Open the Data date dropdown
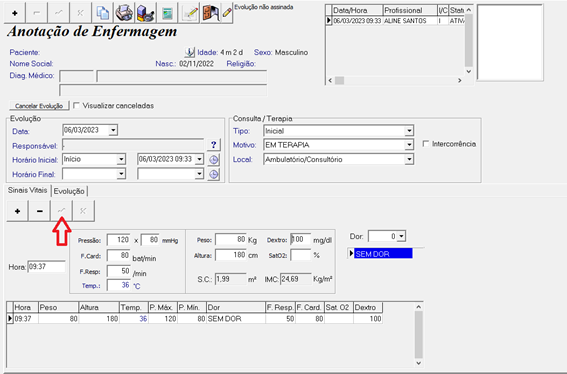This screenshot has height=374, width=567. [113, 130]
